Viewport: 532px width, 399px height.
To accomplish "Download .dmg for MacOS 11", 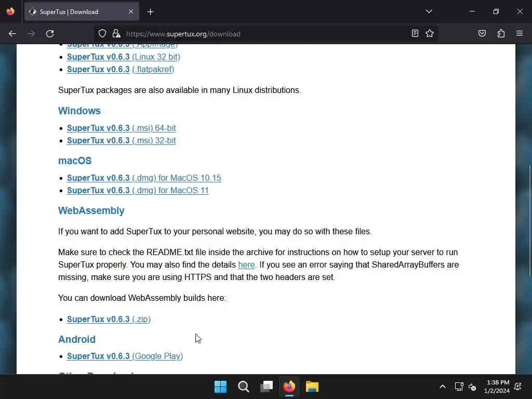I will (138, 190).
